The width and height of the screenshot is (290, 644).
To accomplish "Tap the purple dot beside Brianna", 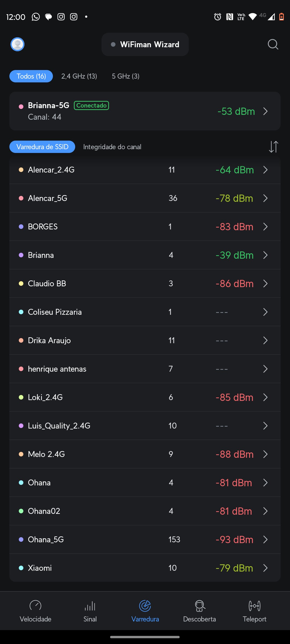I will coord(21,255).
